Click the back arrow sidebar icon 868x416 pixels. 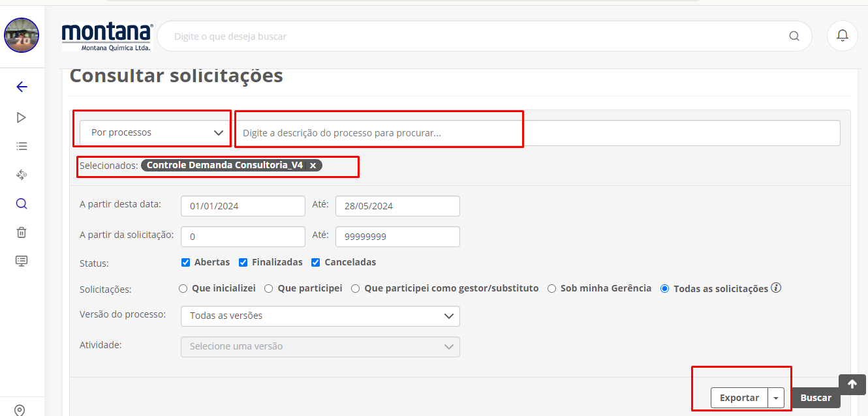tap(22, 87)
